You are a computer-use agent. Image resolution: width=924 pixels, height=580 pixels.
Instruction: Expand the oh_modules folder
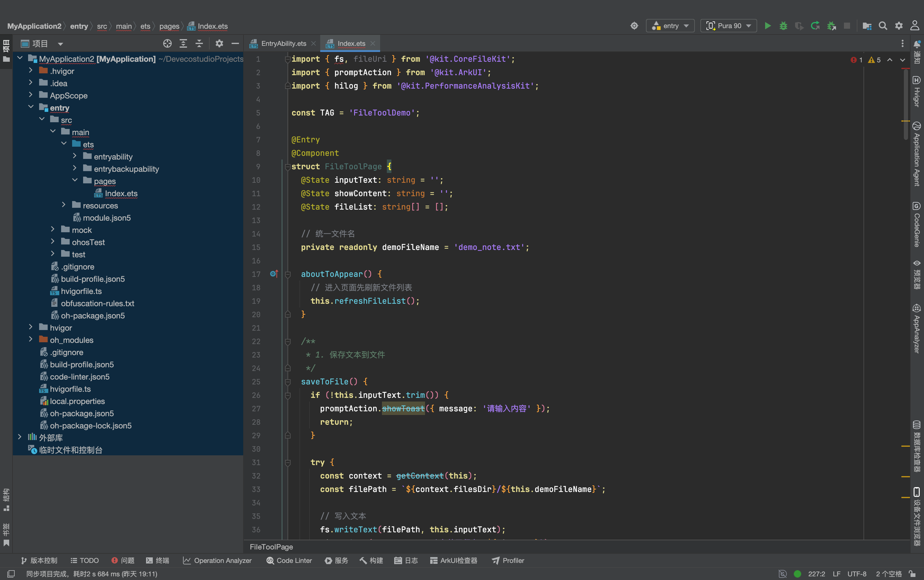click(31, 340)
